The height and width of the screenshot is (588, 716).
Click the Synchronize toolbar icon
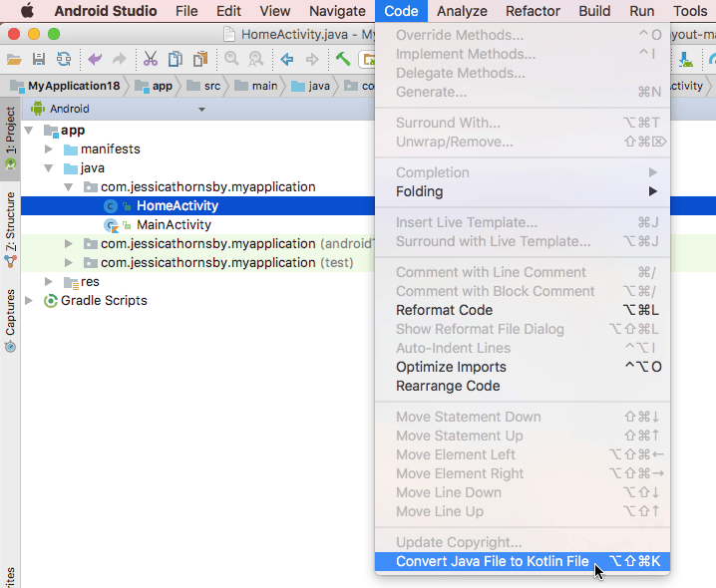[x=64, y=60]
